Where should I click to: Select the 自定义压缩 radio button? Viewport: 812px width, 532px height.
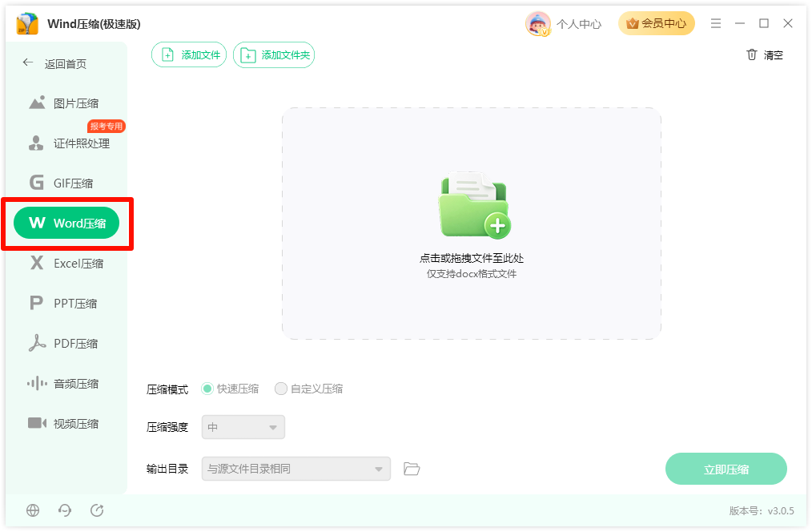pyautogui.click(x=281, y=389)
